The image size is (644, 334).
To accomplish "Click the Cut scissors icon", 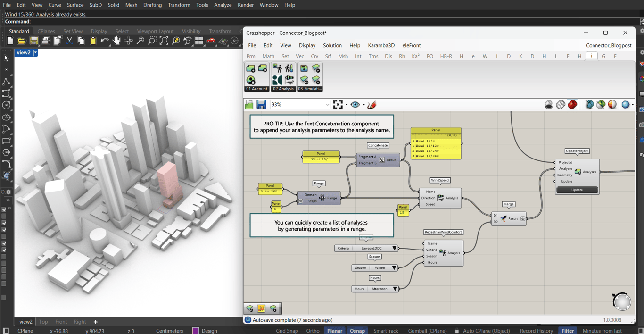I will pyautogui.click(x=69, y=41).
